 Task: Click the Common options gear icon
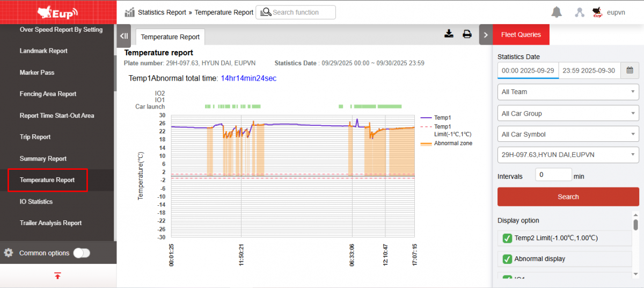pos(9,253)
